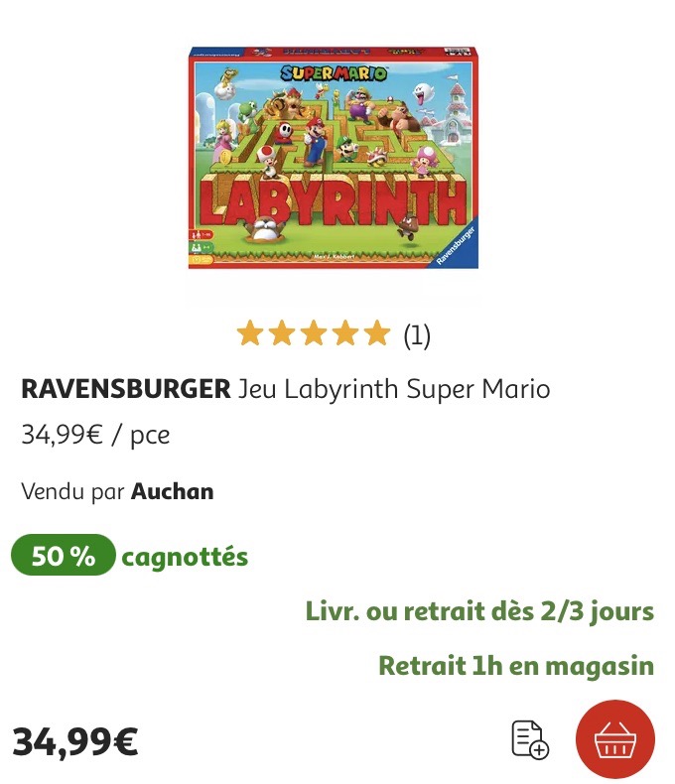The width and height of the screenshot is (675, 784).
Task: Add the game to the basket
Action: pyautogui.click(x=615, y=739)
